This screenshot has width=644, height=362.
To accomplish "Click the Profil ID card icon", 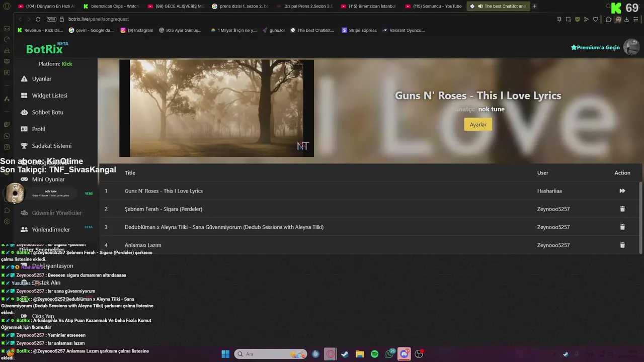I will (24, 129).
